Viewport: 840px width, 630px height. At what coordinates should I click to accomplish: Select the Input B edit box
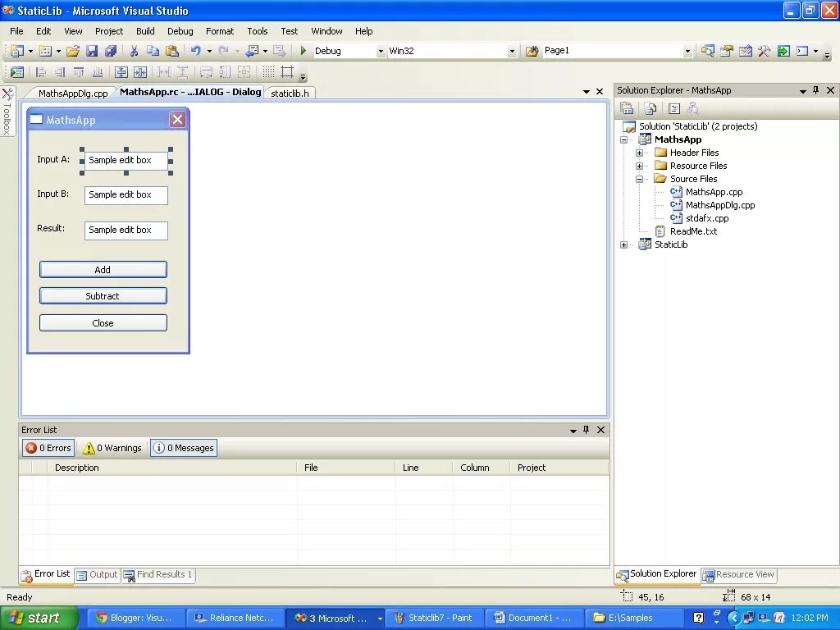[126, 195]
